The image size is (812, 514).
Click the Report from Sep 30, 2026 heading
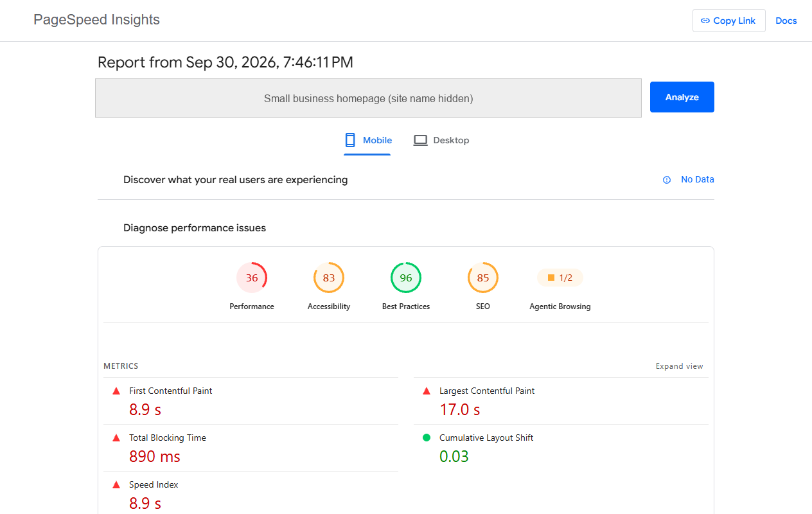[x=225, y=62]
